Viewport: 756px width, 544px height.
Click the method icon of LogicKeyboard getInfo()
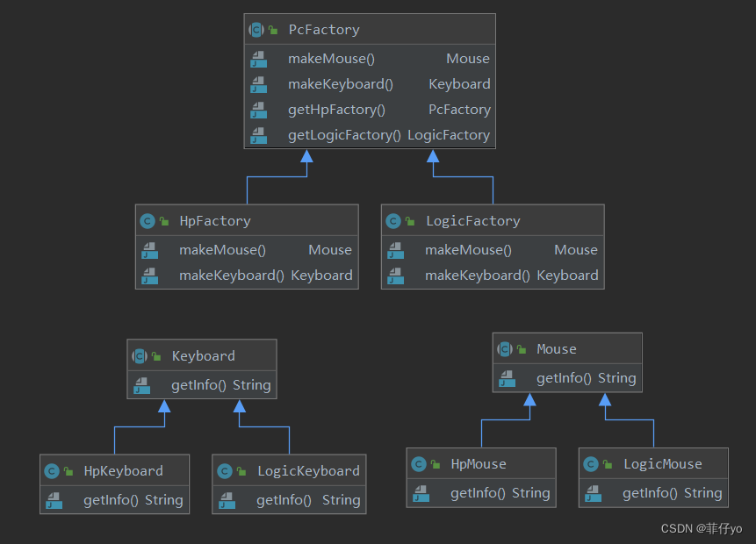227,500
